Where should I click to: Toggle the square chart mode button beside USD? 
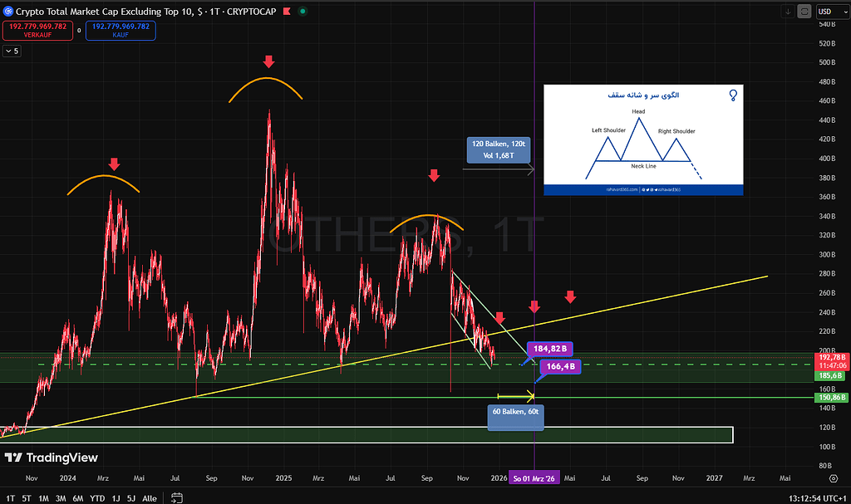(x=804, y=12)
